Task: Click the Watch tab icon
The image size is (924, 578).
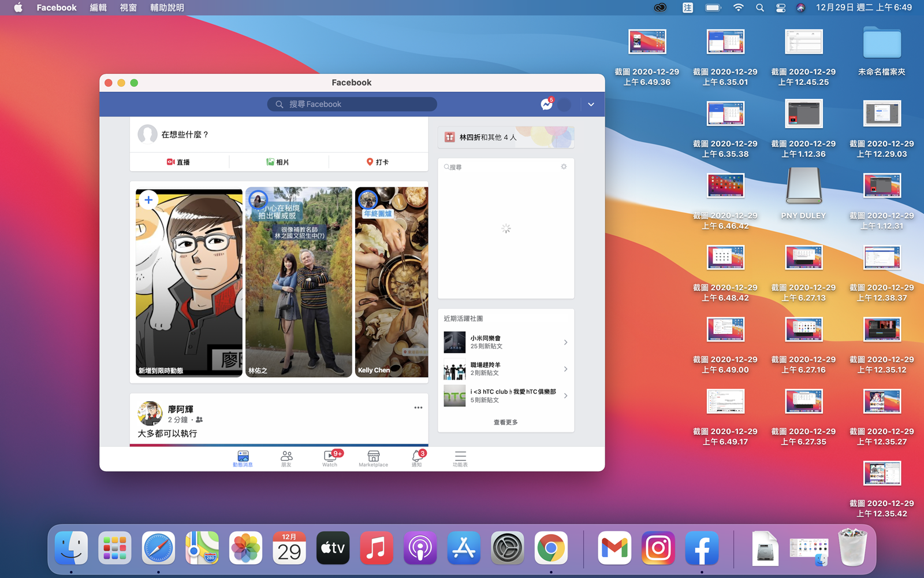Action: [x=330, y=458]
